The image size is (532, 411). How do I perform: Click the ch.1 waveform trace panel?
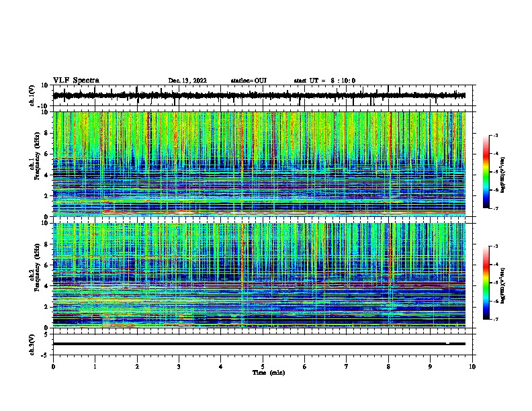click(264, 95)
